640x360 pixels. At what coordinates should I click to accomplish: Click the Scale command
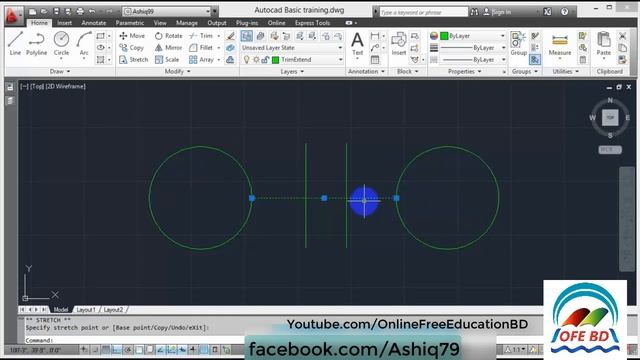pyautogui.click(x=167, y=60)
